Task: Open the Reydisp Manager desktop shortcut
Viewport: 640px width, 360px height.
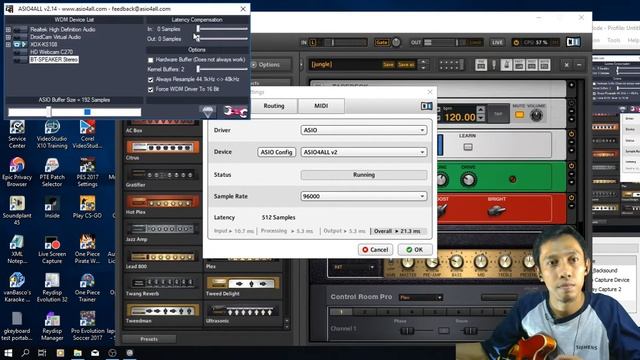Action: tap(52, 326)
